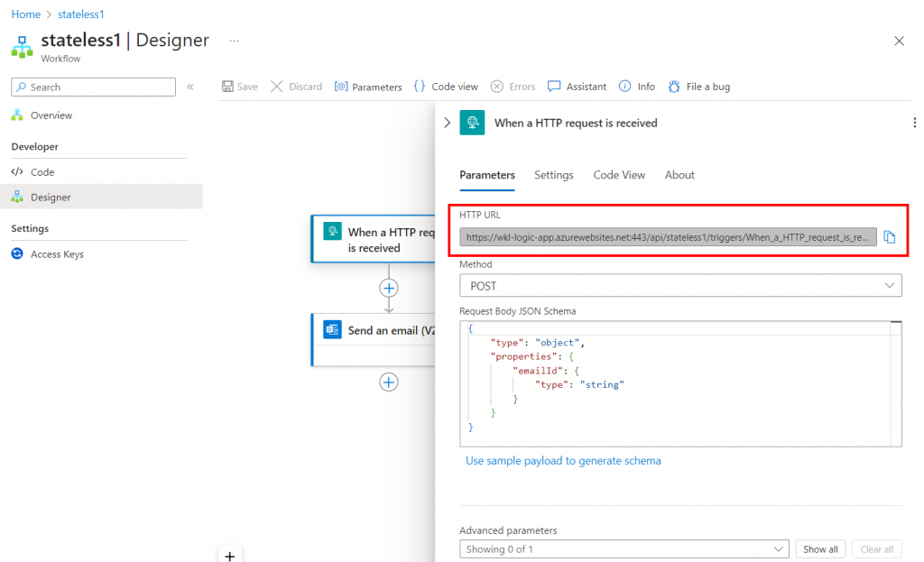Click the HTTP request trigger icon in panel header
Viewport: 924px width, 562px height.
472,123
